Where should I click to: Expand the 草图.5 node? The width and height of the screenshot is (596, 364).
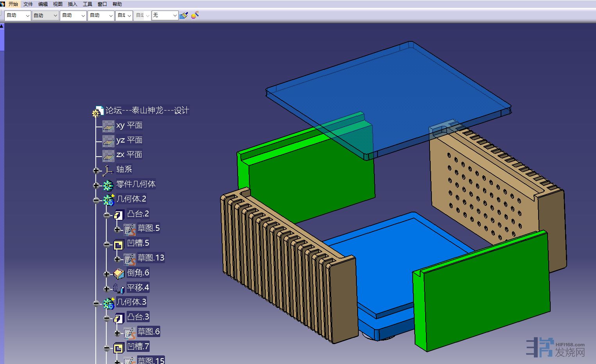pos(117,229)
